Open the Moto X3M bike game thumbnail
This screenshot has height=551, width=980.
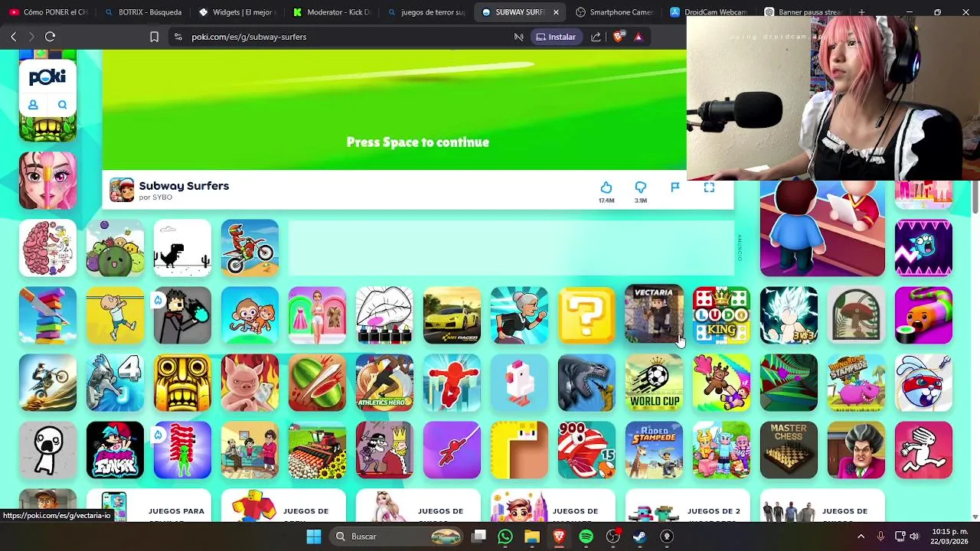(250, 248)
